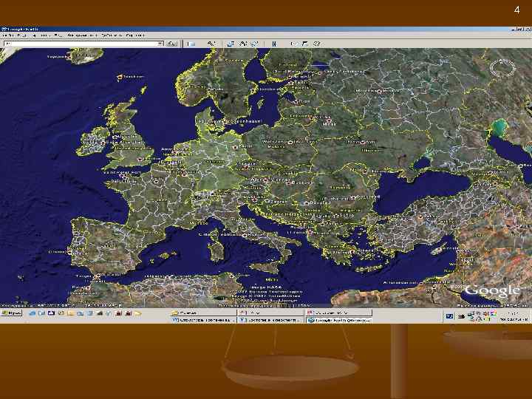Click the blue language indicator in tray
The image size is (532, 399).
point(449,316)
